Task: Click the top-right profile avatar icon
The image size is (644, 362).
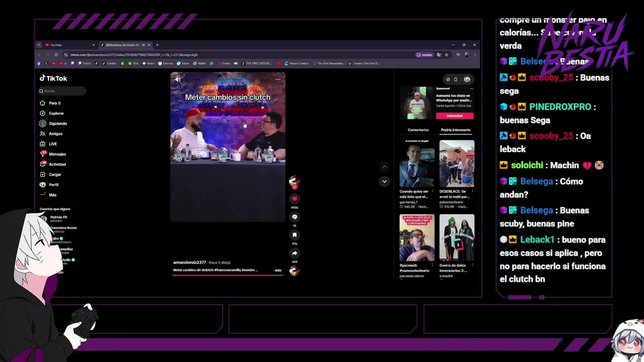Action: tap(467, 79)
